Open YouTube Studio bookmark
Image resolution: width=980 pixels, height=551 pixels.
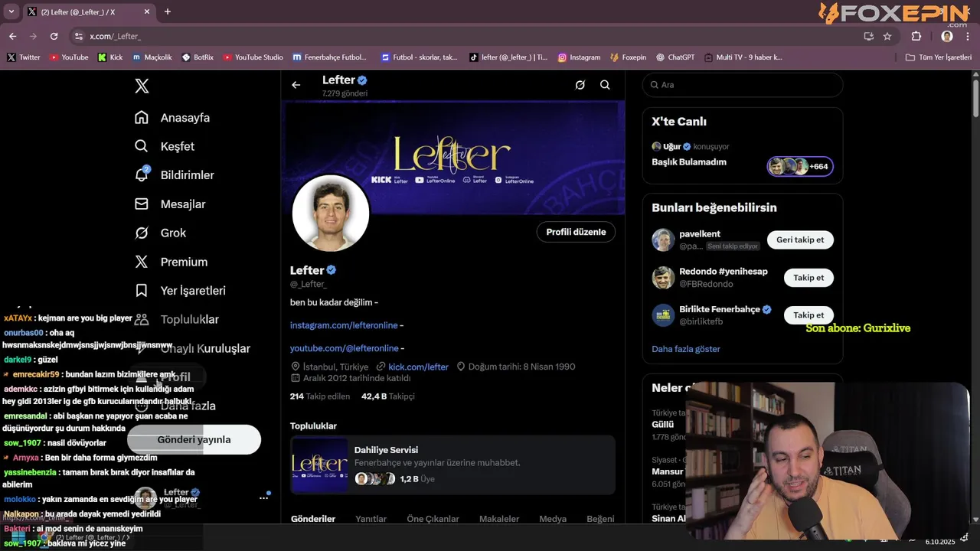coord(253,57)
